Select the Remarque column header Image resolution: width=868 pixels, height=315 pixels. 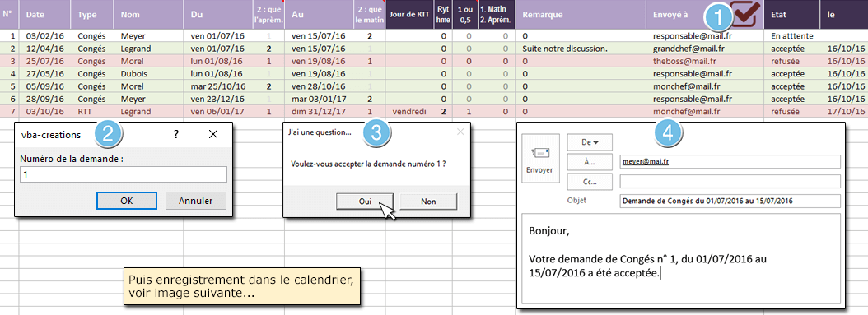click(x=580, y=15)
